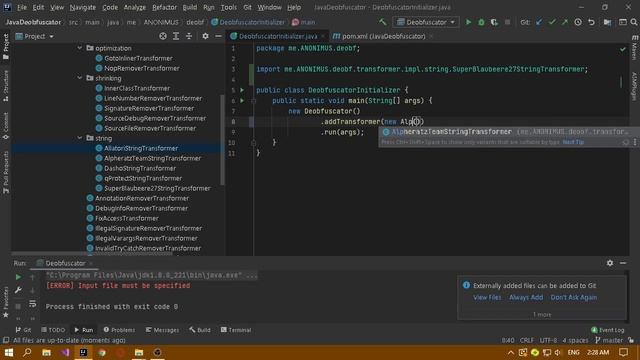Viewport: 640px width, 360px height.
Task: Open Windows taskbar search
Action: tap(27, 352)
